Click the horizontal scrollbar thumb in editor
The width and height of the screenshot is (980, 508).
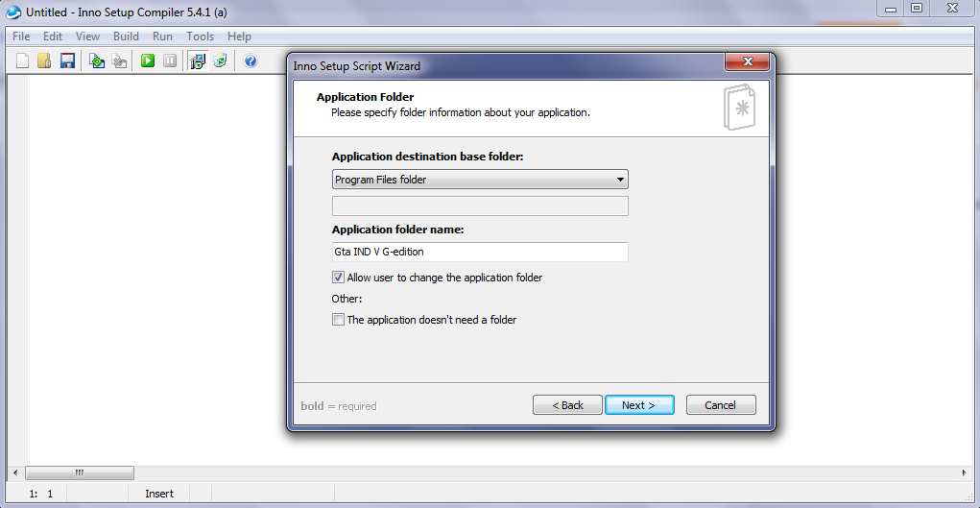(x=80, y=473)
